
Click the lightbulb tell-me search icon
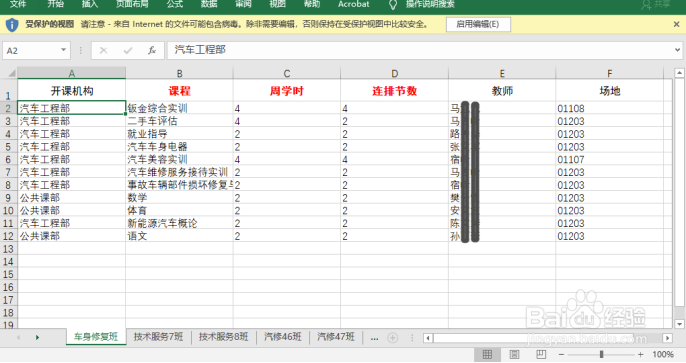coord(393,5)
